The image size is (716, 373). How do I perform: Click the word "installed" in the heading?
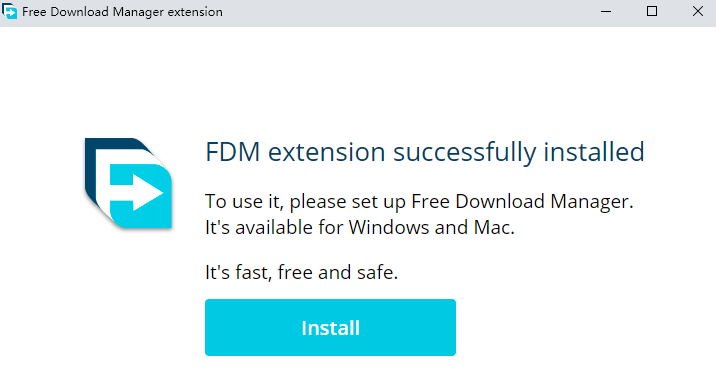coord(594,152)
